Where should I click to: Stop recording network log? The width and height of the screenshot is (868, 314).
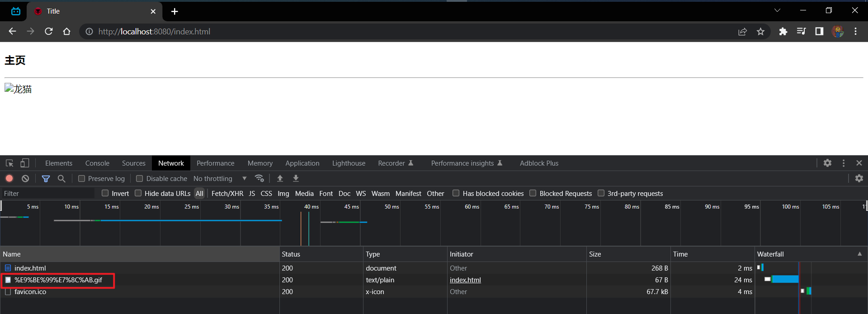(9, 178)
